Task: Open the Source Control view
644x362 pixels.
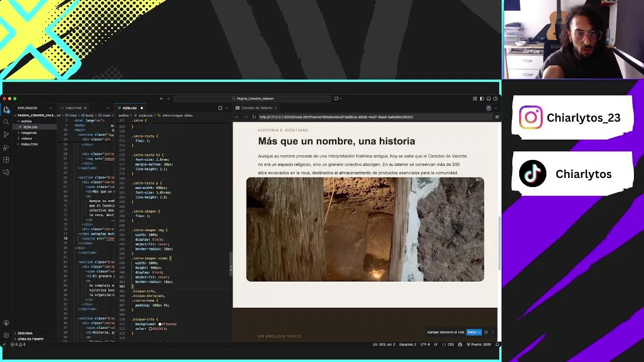Action: pyautogui.click(x=6, y=134)
